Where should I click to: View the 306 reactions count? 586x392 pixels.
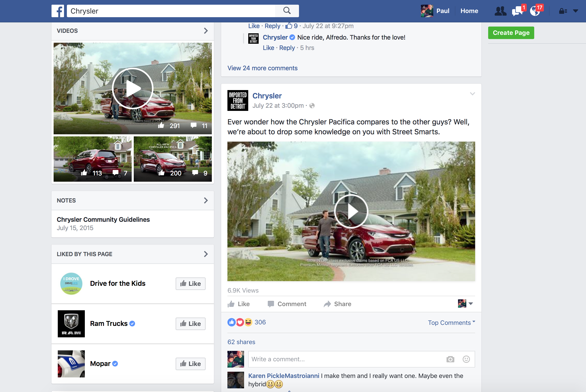click(x=260, y=322)
